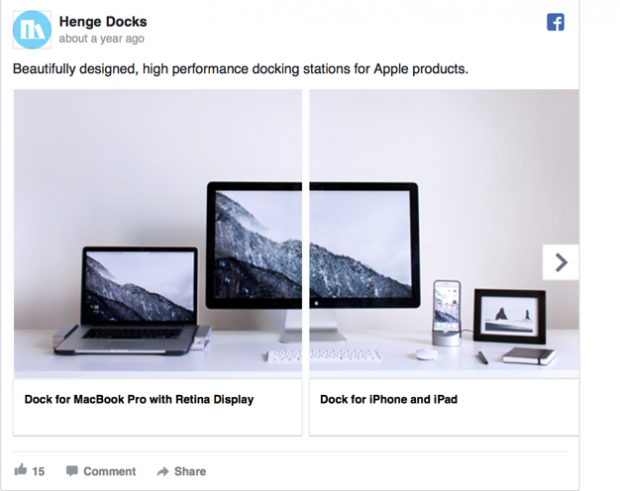Click the Facebook logo icon

click(555, 22)
